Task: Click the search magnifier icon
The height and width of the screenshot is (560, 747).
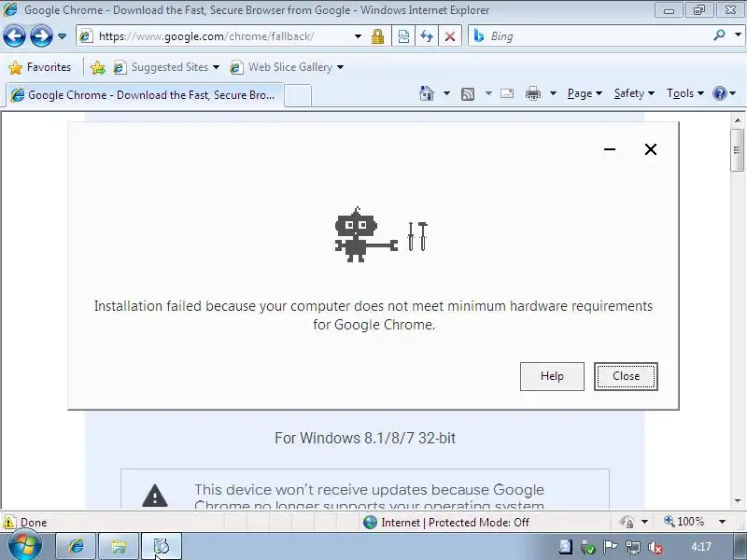Action: 719,35
